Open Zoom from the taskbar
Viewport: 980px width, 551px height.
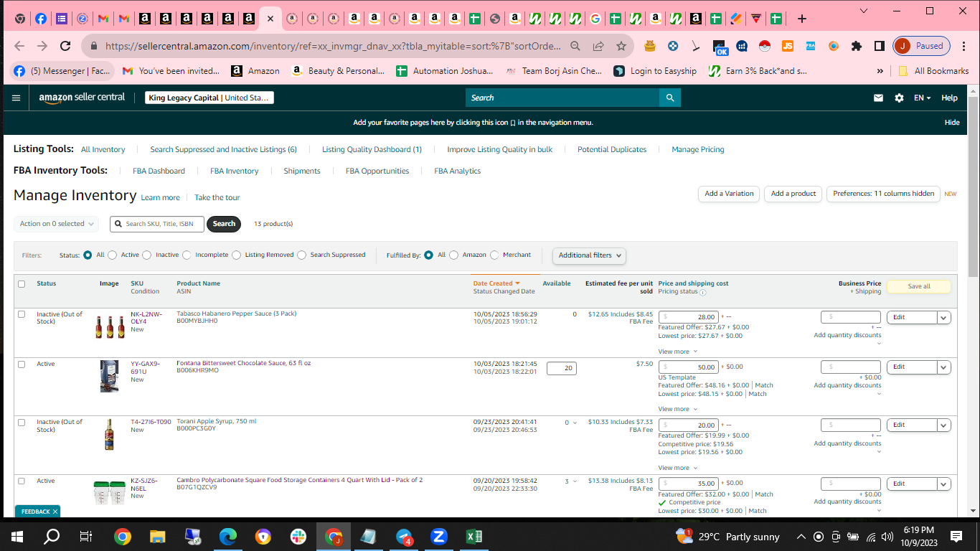pos(439,536)
